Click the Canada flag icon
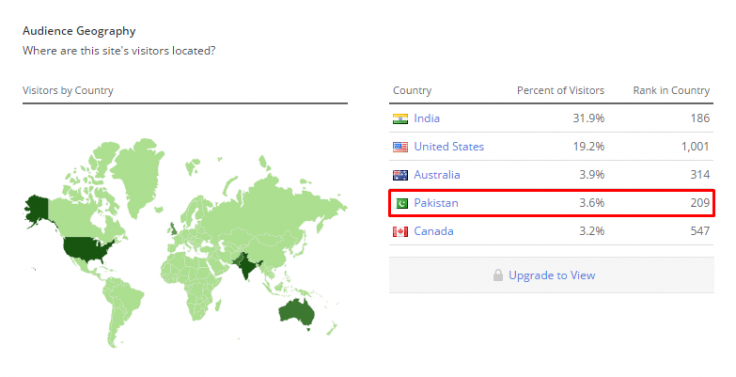Screen dimensions: 736x377 400,231
